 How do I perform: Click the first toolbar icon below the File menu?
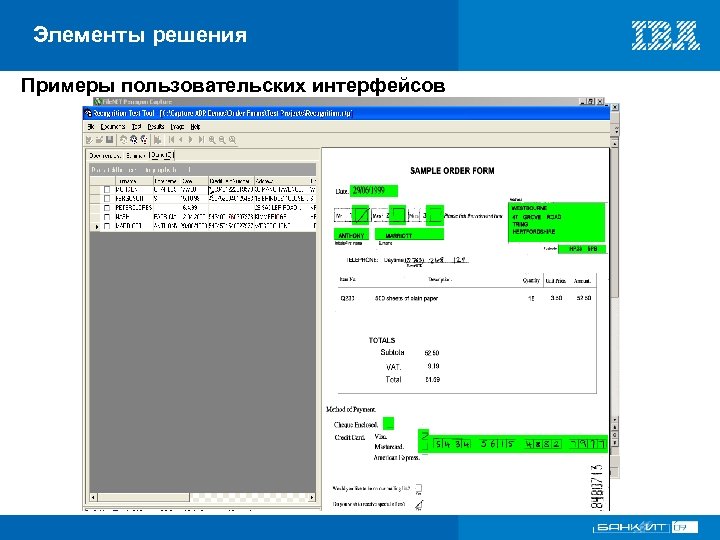89,140
